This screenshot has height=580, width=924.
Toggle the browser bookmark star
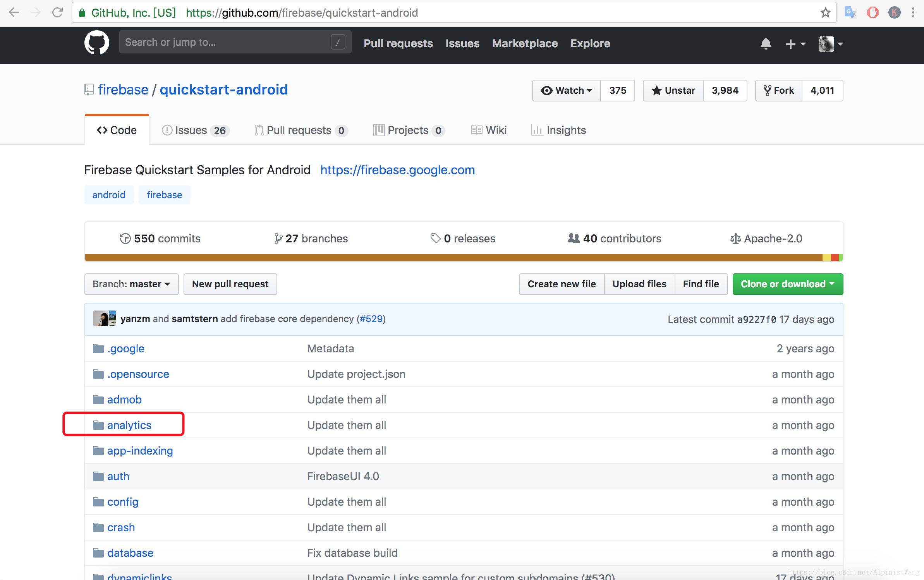(826, 12)
